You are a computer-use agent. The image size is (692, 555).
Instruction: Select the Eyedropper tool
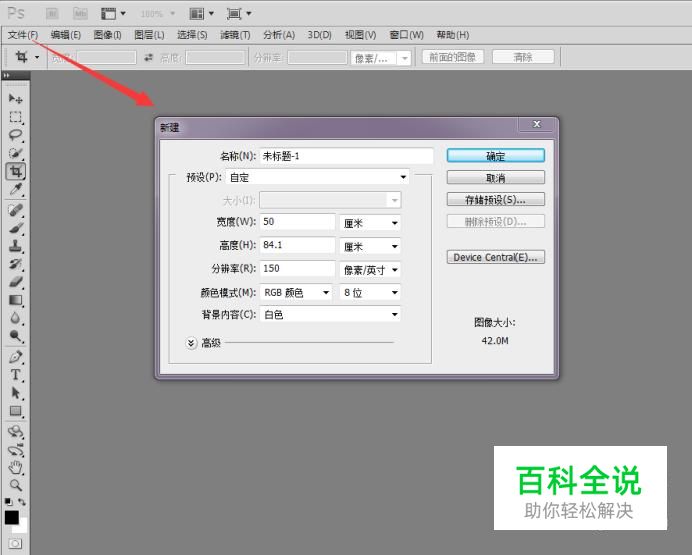pyautogui.click(x=15, y=189)
